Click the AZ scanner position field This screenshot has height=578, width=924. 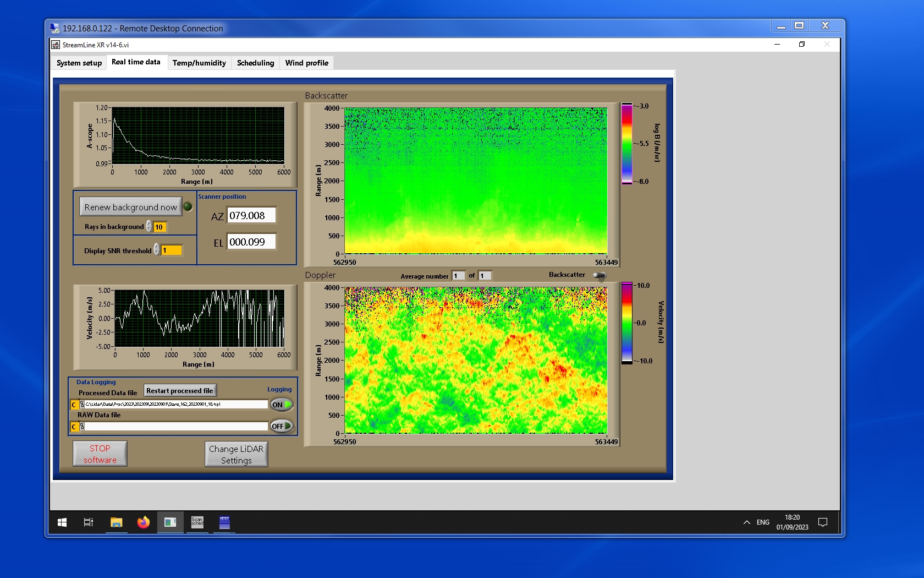pyautogui.click(x=251, y=216)
